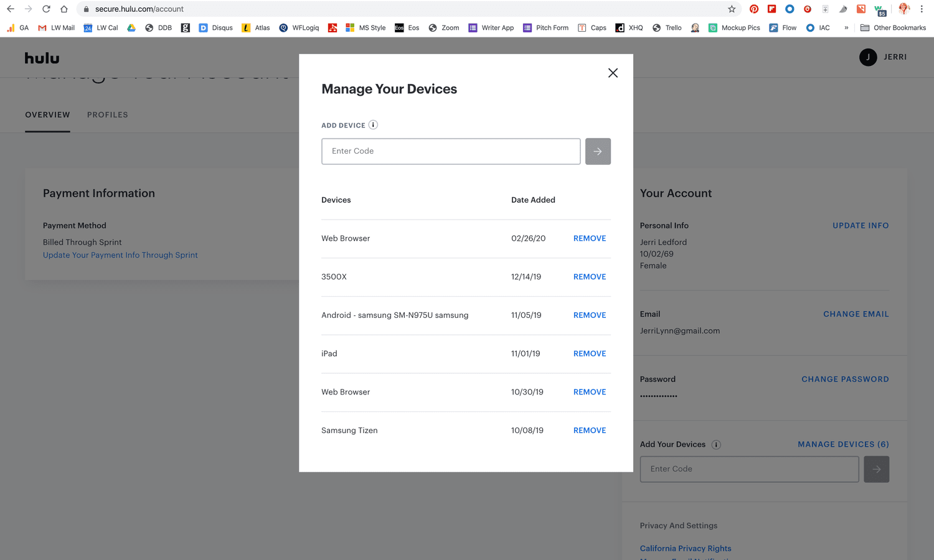This screenshot has height=560, width=934.
Task: Open Chrome three-dot menu
Action: tap(922, 9)
